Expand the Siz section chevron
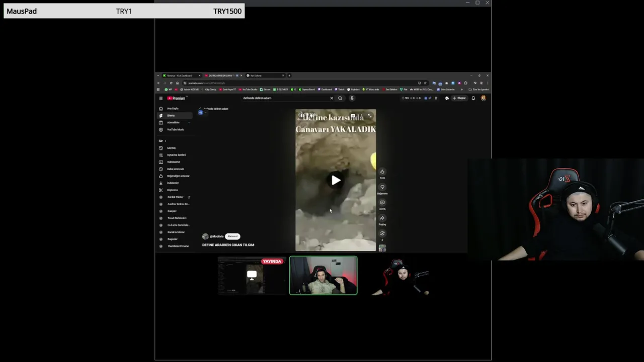 pyautogui.click(x=165, y=141)
